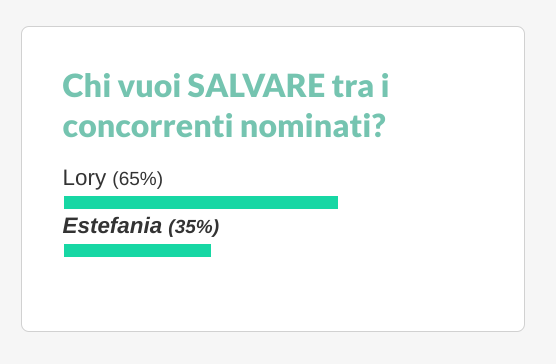Click 'tra i' at the heading's first line end

[x=361, y=85]
